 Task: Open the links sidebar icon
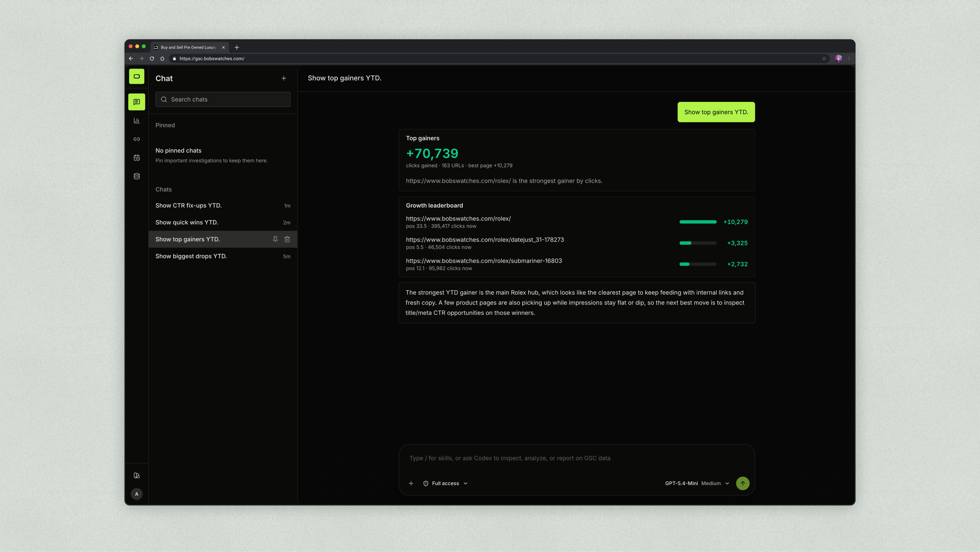click(x=137, y=139)
